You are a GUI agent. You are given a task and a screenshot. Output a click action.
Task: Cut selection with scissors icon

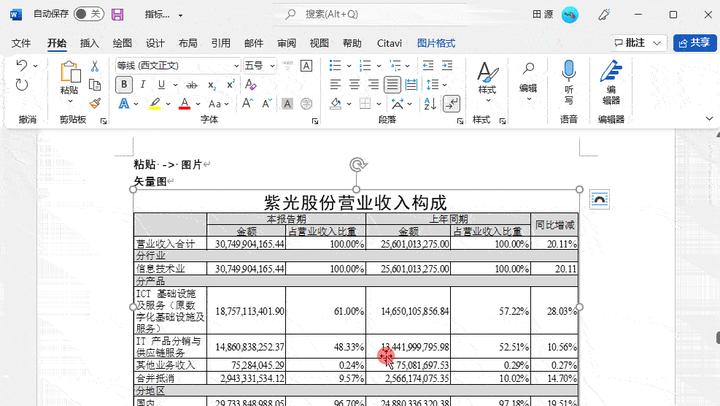click(95, 66)
